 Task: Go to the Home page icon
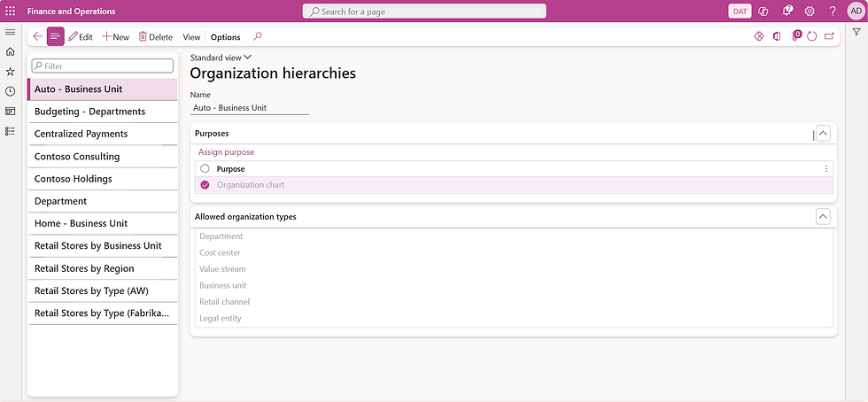[x=11, y=51]
